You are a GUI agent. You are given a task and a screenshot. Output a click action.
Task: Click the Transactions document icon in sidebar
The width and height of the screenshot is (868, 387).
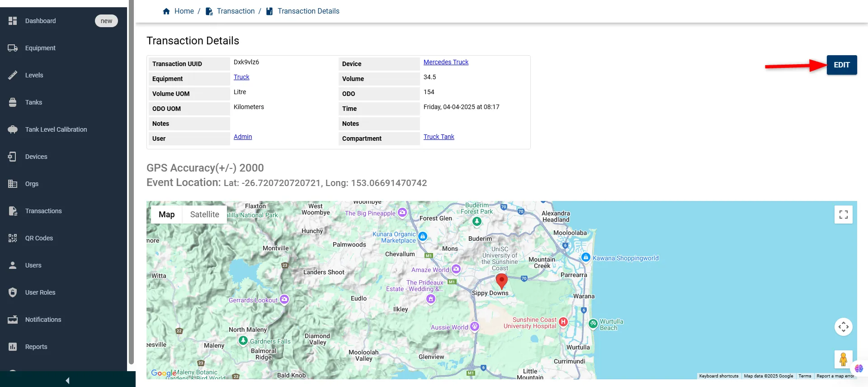click(x=13, y=211)
